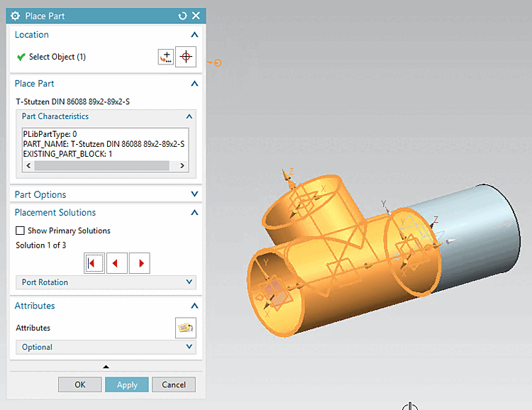This screenshot has width=532, height=410.
Task: Go to the next placement solution
Action: 140,263
